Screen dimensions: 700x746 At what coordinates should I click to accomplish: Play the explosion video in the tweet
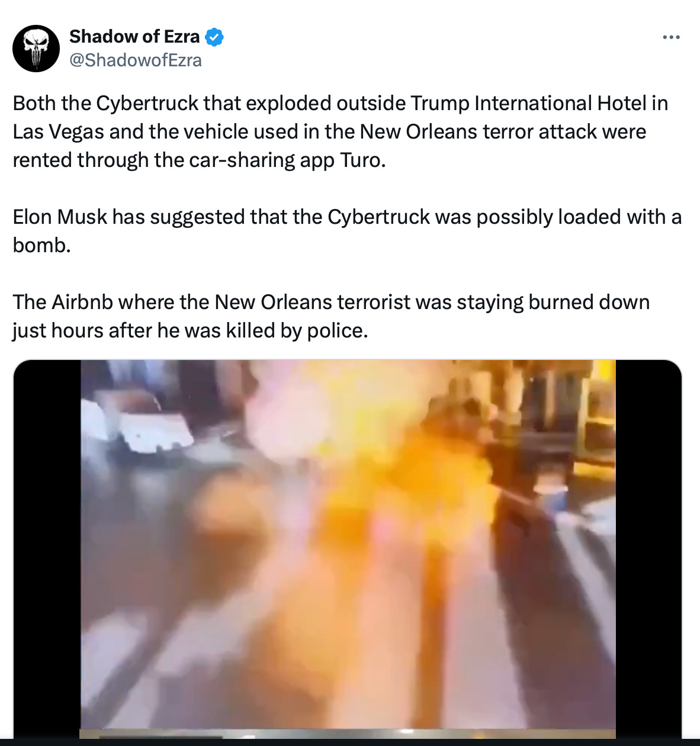click(x=348, y=549)
